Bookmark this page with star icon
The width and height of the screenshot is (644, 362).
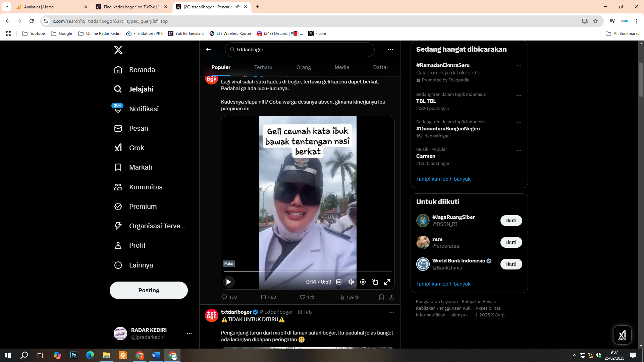(x=596, y=21)
